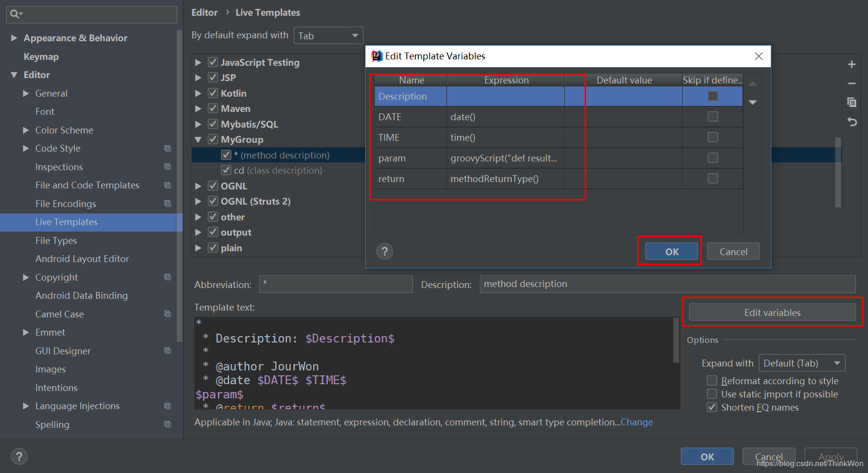This screenshot has height=473, width=868.
Task: Select DATE expression cell date()
Action: pos(505,117)
